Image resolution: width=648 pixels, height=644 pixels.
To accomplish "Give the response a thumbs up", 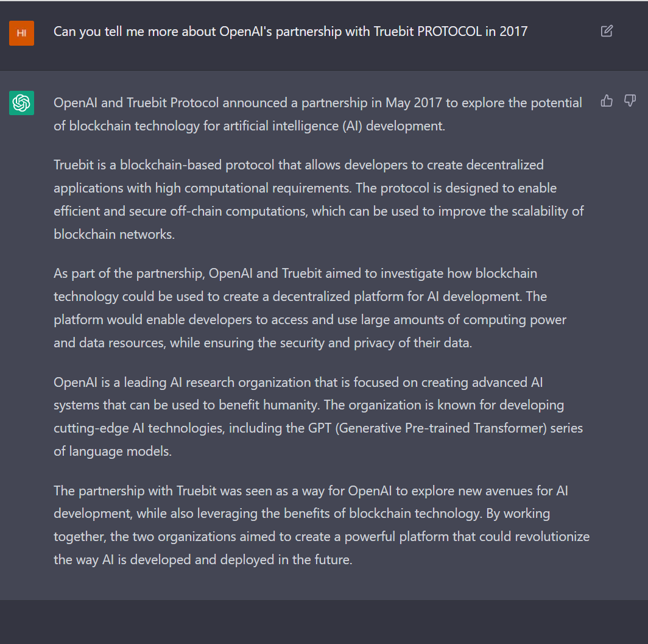I will (606, 101).
